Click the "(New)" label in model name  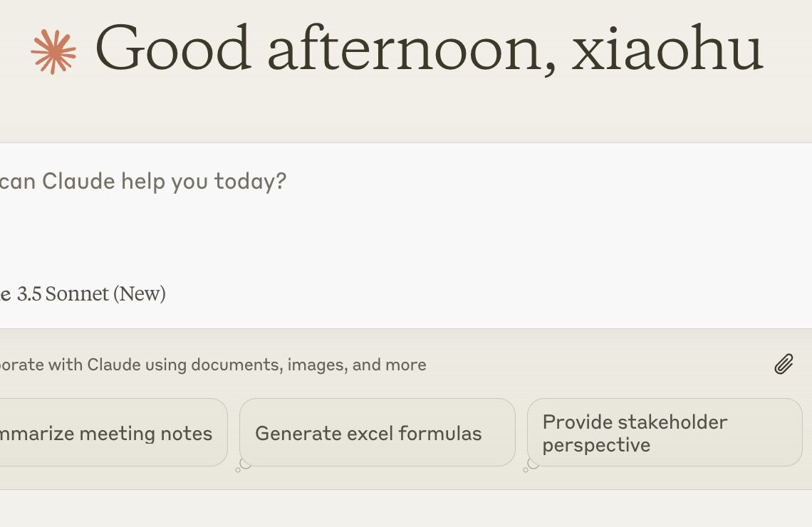click(140, 293)
